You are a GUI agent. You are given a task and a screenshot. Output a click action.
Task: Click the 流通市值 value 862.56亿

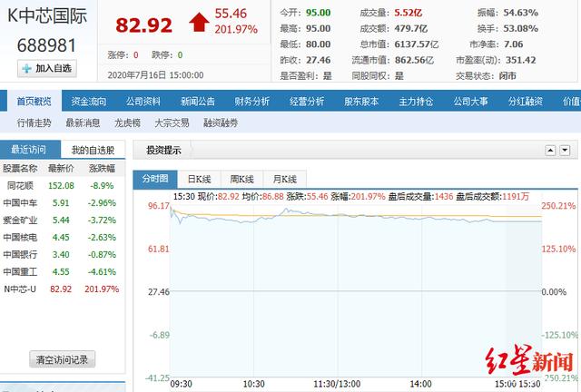pos(414,60)
